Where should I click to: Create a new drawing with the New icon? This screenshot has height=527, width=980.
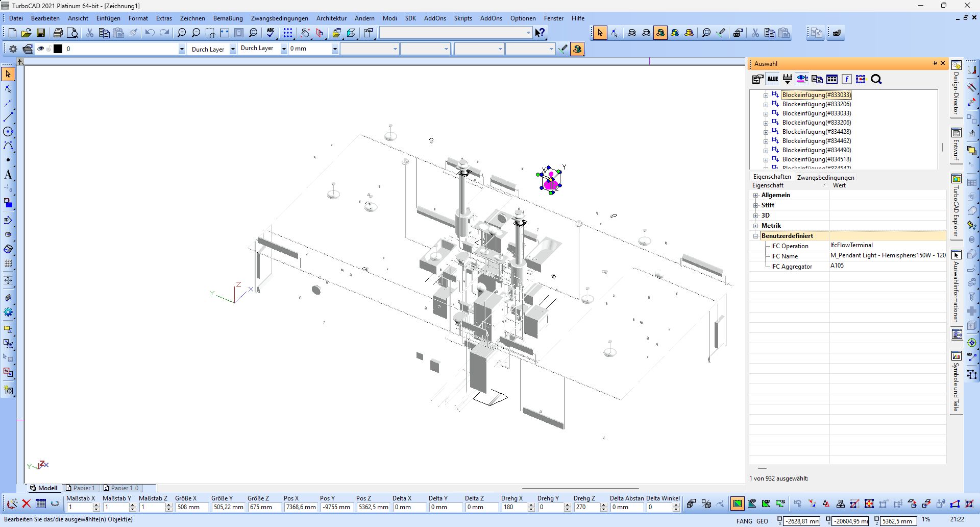coord(13,33)
